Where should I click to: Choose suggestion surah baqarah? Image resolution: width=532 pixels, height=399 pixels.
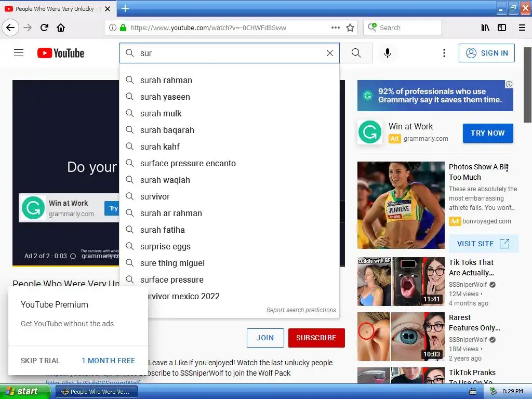(x=229, y=130)
